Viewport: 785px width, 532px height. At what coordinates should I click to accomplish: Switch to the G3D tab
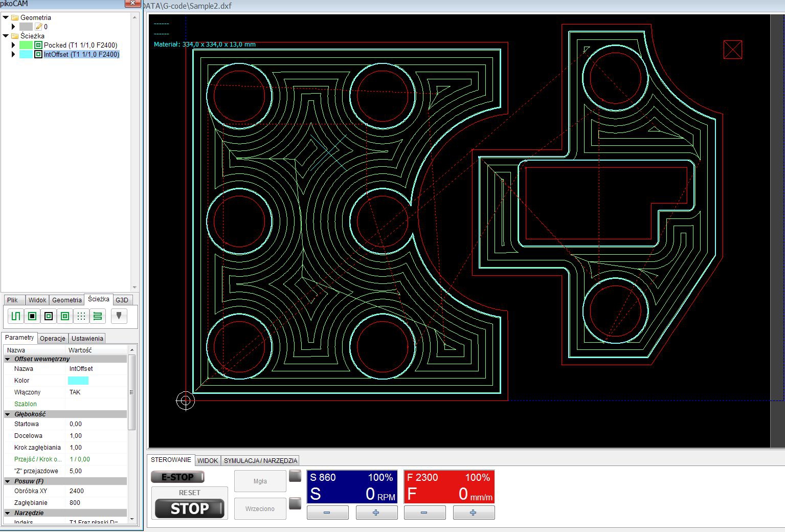pyautogui.click(x=122, y=300)
